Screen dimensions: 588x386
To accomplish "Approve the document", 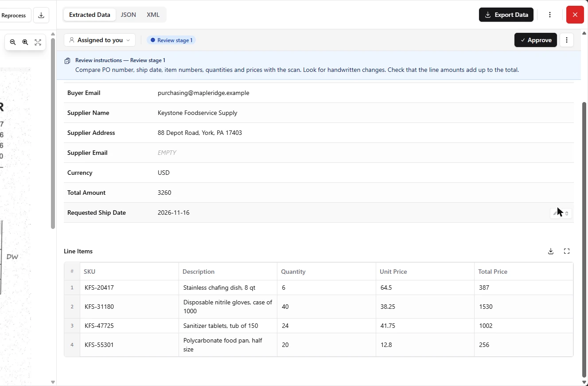I will [x=536, y=40].
